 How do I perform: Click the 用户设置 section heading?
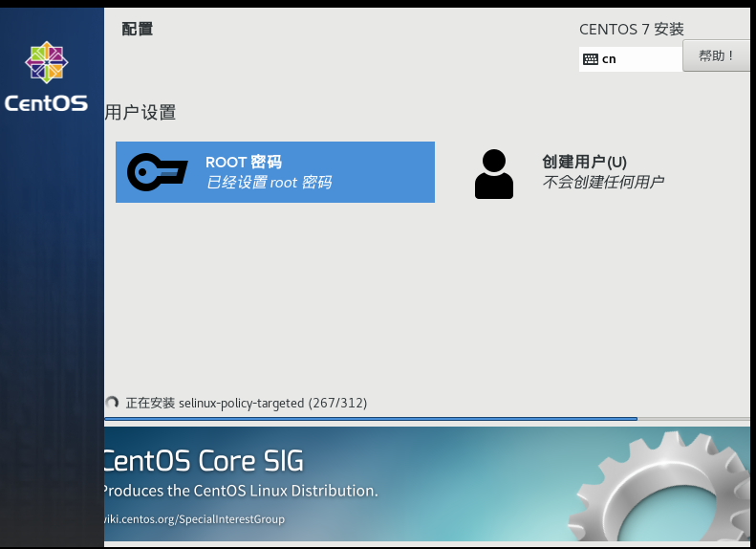pyautogui.click(x=140, y=113)
